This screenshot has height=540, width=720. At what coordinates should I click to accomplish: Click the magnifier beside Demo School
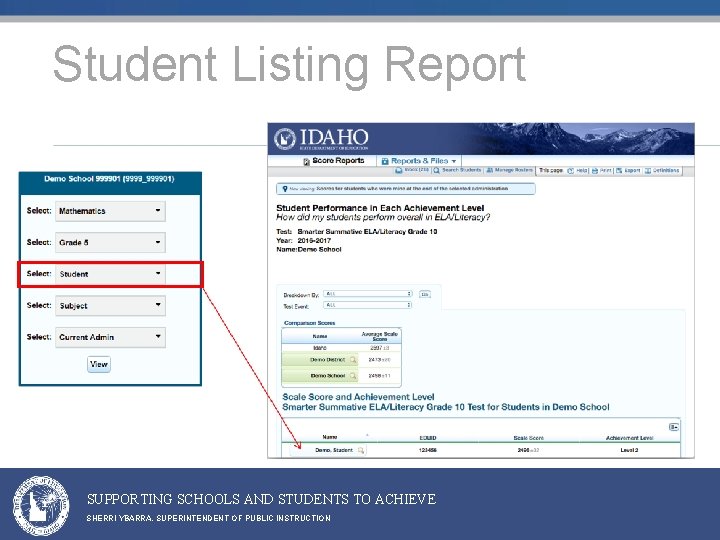point(353,376)
